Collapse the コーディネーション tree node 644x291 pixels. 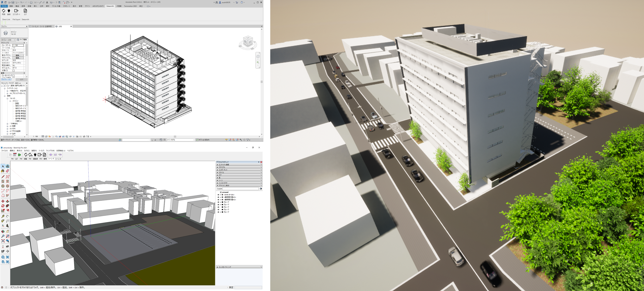[x=5, y=88]
